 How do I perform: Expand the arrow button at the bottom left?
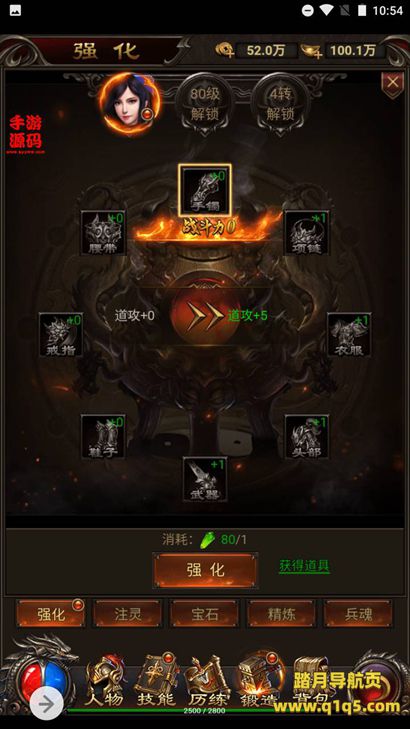tap(46, 705)
